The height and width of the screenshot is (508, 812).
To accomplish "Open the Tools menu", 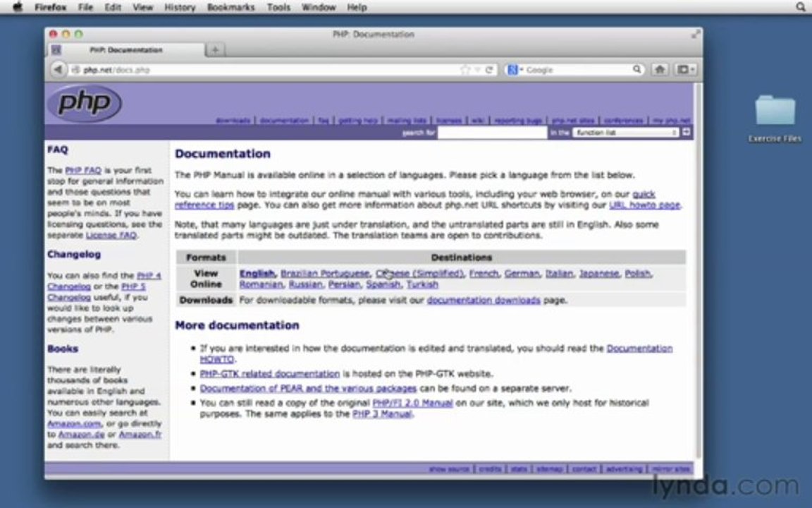I will point(278,7).
